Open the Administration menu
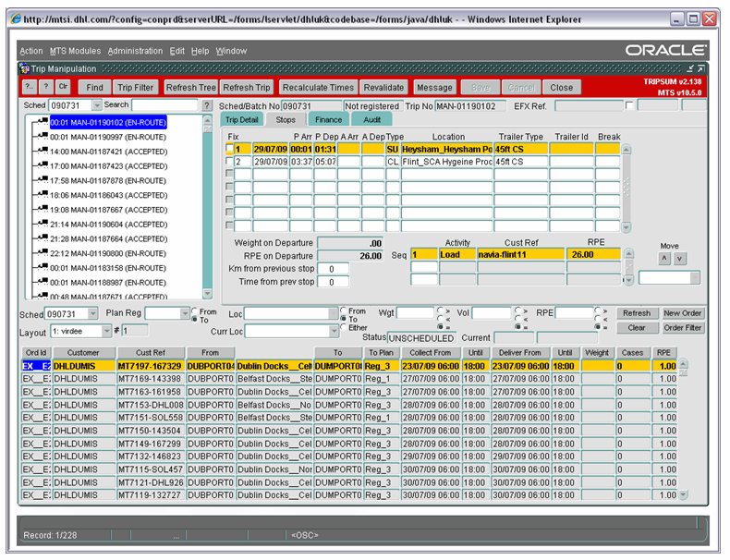The width and height of the screenshot is (730, 560). pyautogui.click(x=135, y=51)
